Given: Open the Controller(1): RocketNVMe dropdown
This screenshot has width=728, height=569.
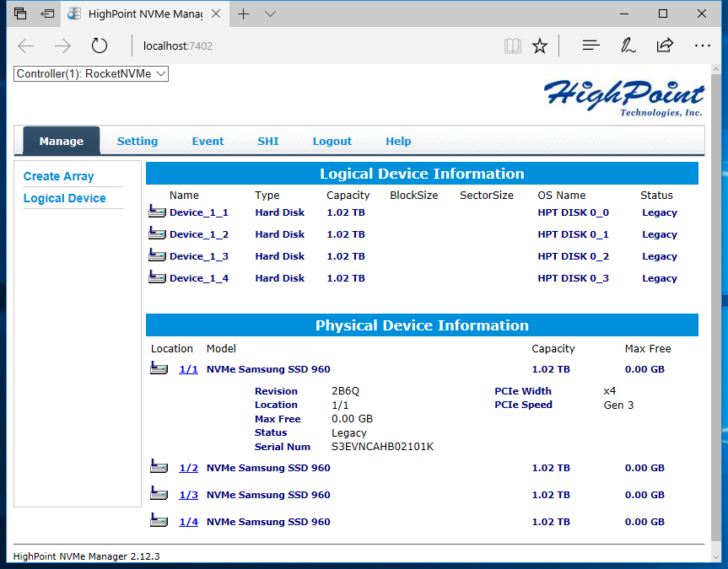Looking at the screenshot, I should 91,74.
